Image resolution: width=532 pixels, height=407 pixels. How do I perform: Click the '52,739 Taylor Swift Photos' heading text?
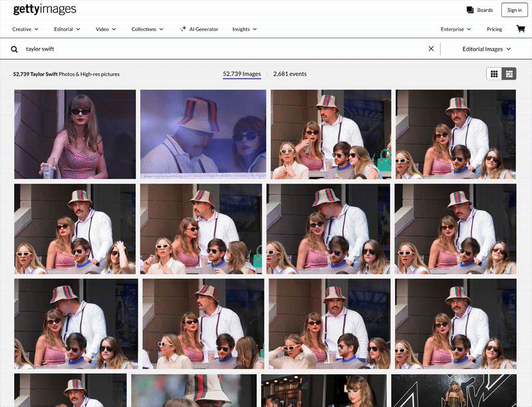click(66, 74)
